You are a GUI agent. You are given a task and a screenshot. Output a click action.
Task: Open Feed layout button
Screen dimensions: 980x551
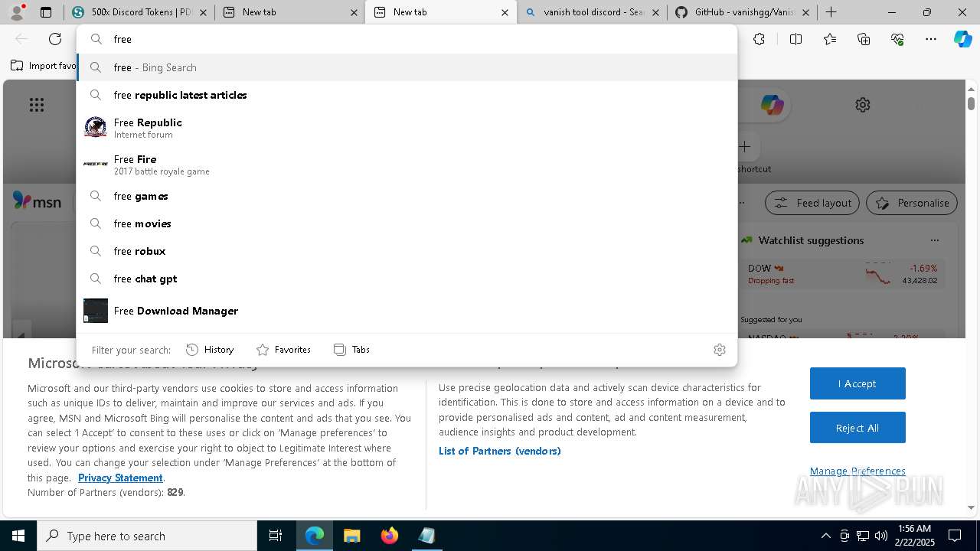pyautogui.click(x=812, y=203)
